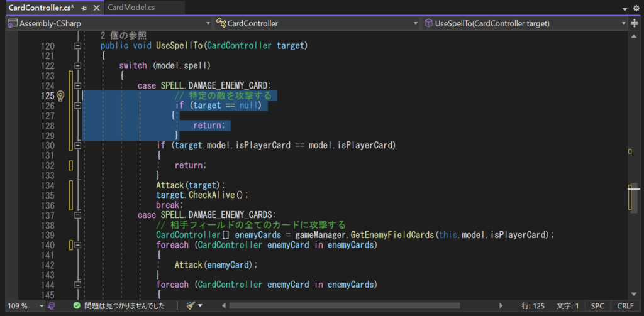The height and width of the screenshot is (316, 644).
Task: Run code cleanup with the broom icon
Action: coord(190,306)
